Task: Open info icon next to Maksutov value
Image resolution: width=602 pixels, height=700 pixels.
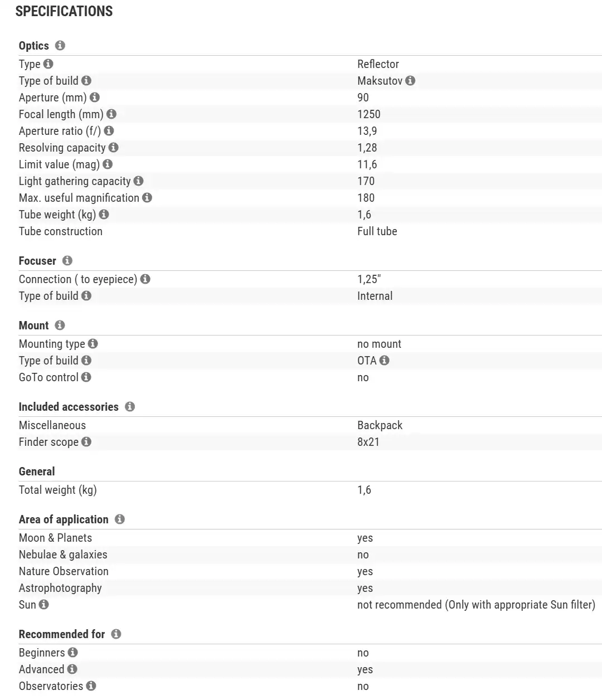Action: (410, 81)
